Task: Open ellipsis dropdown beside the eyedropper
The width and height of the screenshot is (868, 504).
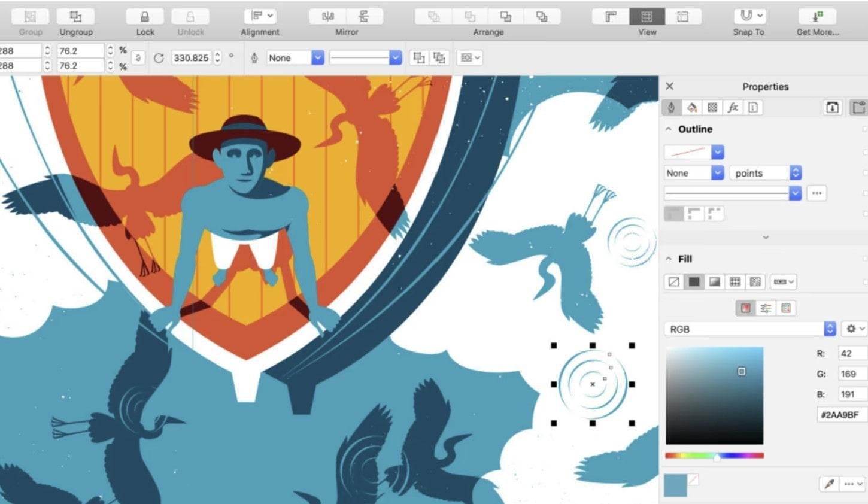Action: pos(853,484)
